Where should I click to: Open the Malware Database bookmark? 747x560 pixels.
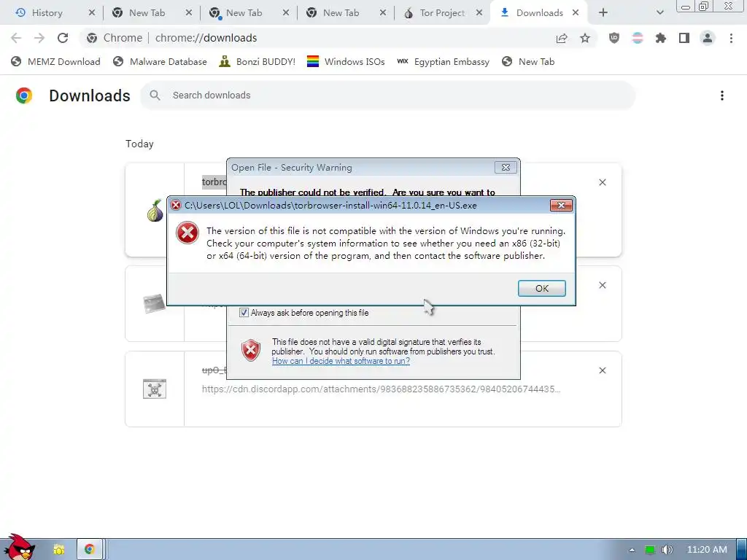pyautogui.click(x=160, y=62)
